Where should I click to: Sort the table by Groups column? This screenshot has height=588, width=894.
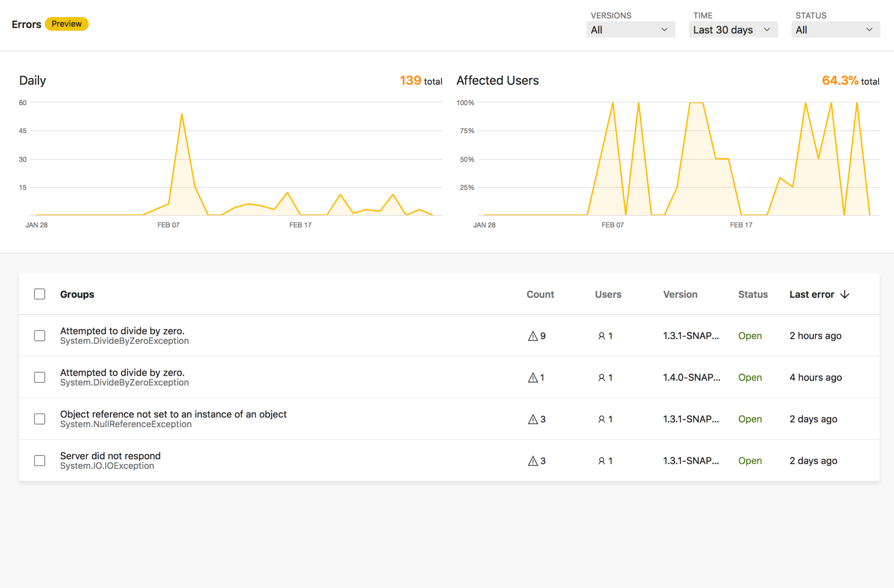(x=77, y=294)
